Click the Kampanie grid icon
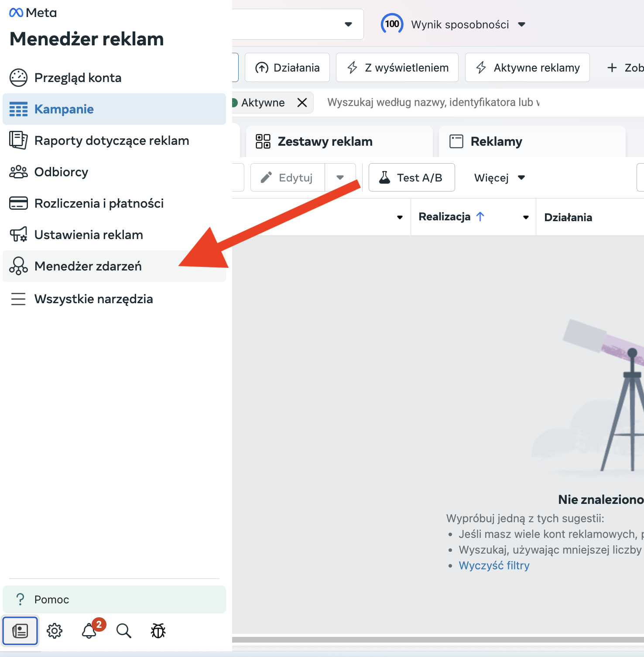Viewport: 644px width, 657px height. 18,109
